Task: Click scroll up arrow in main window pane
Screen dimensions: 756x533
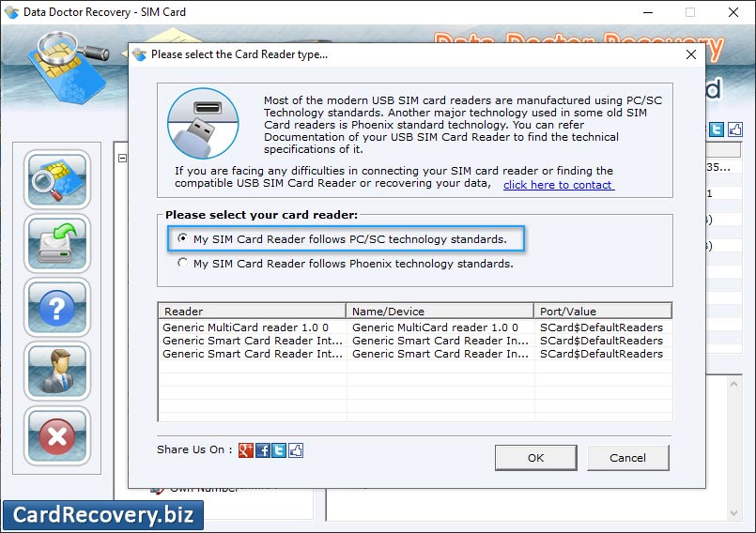Action: pos(733,384)
